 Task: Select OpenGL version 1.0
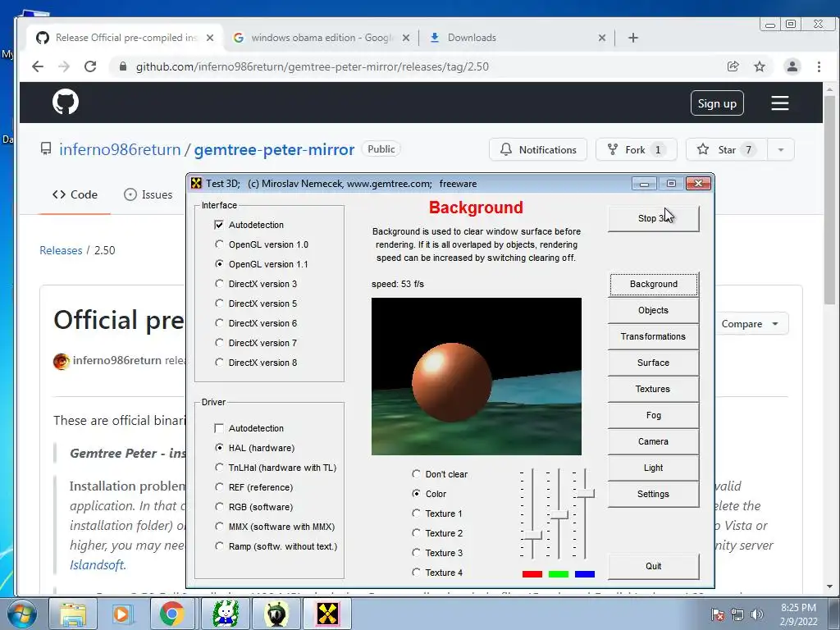219,244
